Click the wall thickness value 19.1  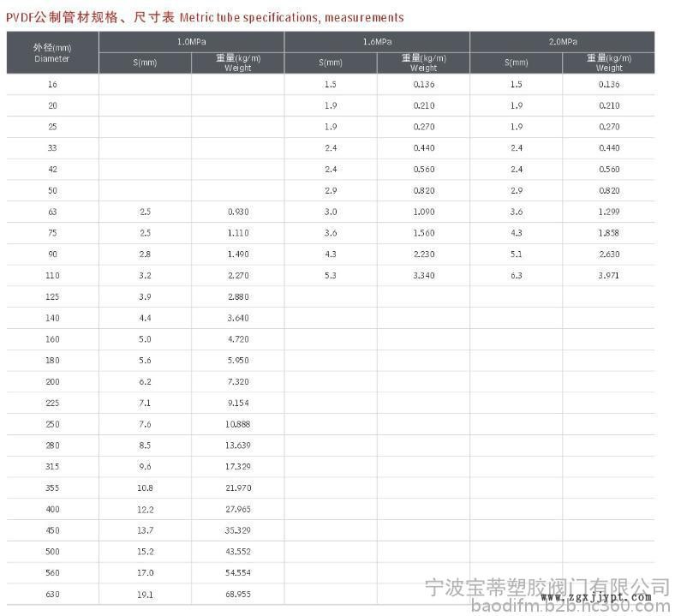145,594
